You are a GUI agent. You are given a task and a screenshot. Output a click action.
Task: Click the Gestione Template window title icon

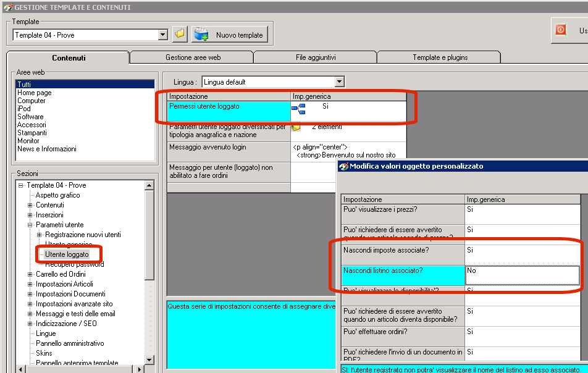click(8, 7)
